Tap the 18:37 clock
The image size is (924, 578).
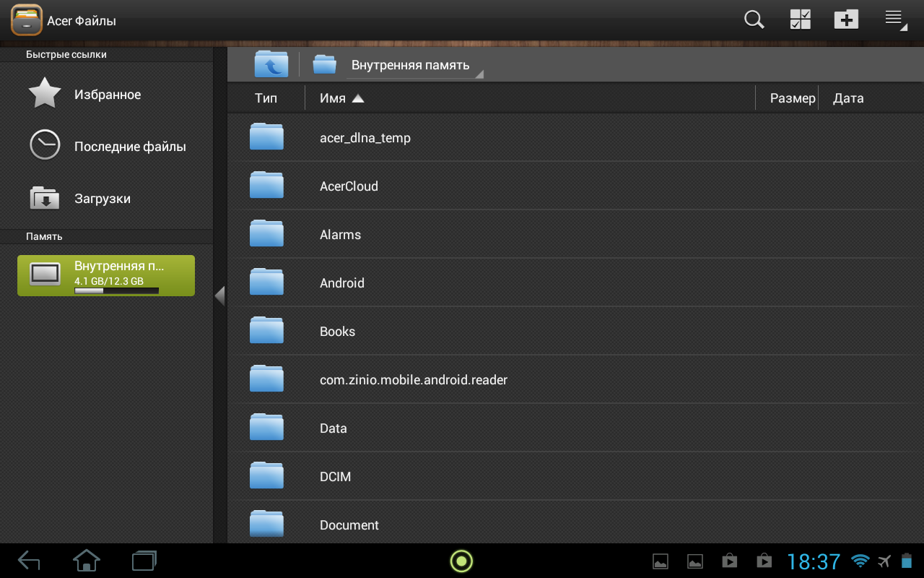click(x=814, y=561)
